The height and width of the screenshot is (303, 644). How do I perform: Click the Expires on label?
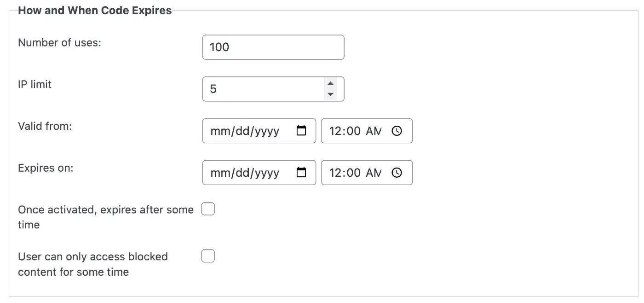coord(46,168)
